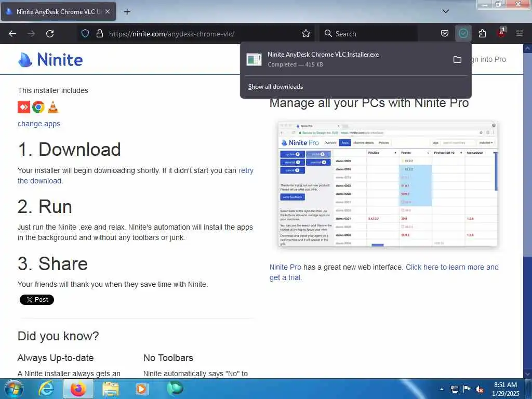The width and height of the screenshot is (532, 399).
Task: Open the red uBlock extension icon
Action: tap(501, 33)
